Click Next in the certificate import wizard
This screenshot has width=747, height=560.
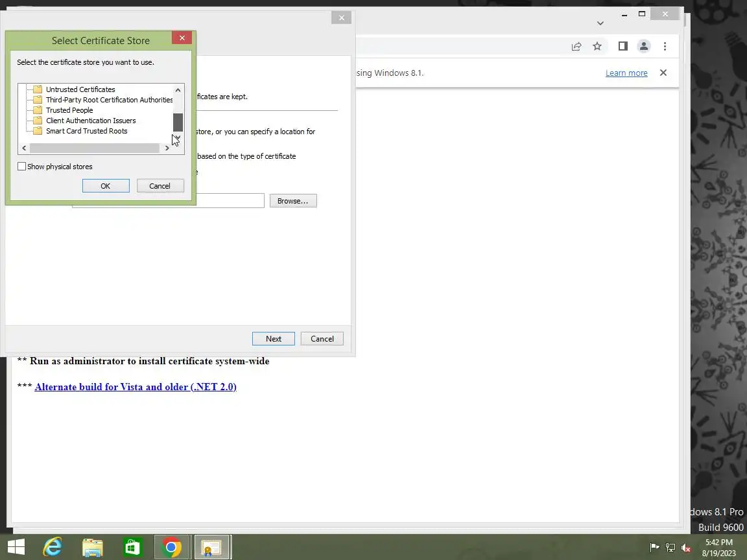274,338
